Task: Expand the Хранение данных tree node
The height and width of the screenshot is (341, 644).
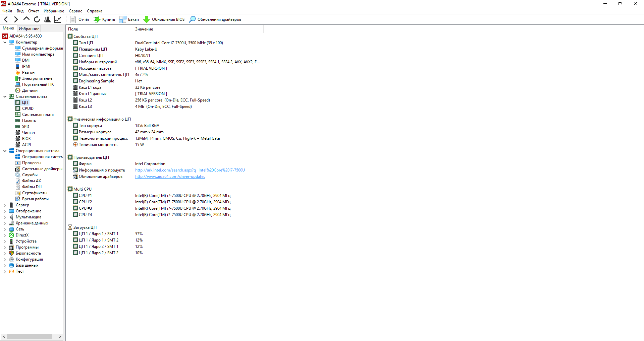Action: 5,223
